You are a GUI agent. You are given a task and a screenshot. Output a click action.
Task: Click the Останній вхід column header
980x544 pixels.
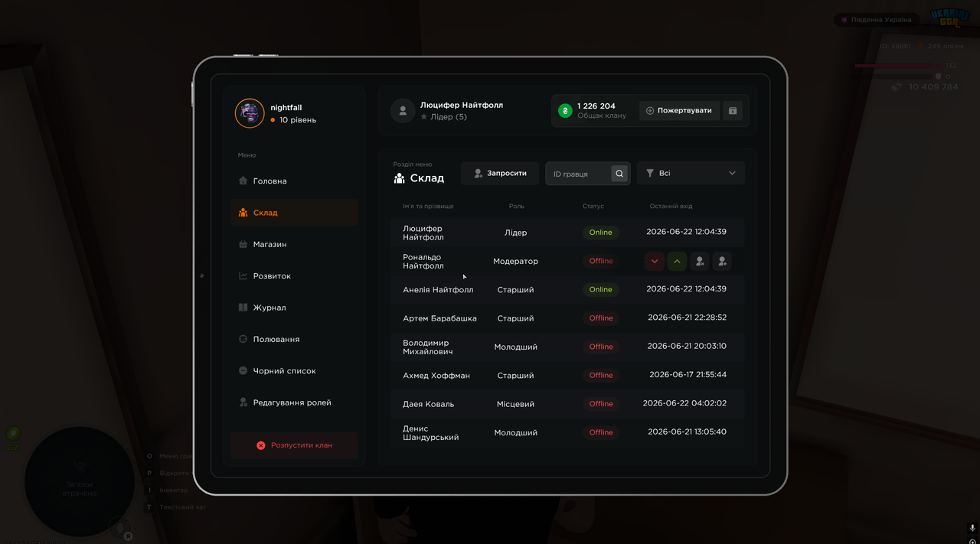(x=671, y=207)
